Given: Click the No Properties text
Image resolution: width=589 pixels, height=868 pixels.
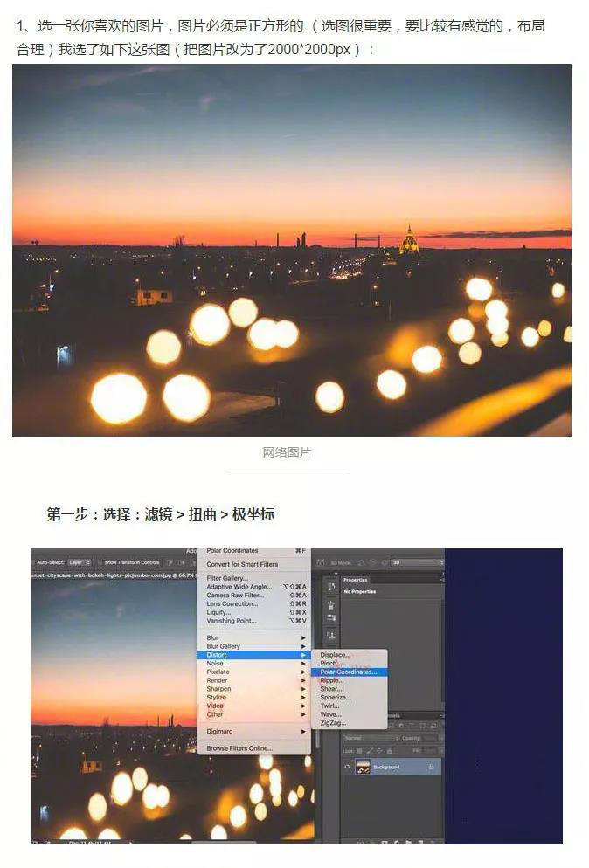Looking at the screenshot, I should [x=360, y=592].
